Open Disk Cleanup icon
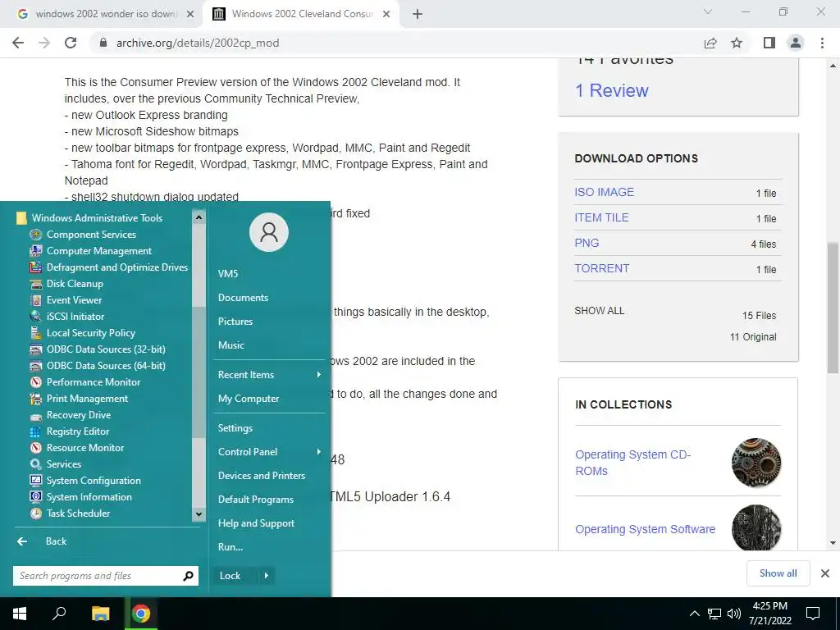Viewport: 840px width, 630px height. point(36,284)
